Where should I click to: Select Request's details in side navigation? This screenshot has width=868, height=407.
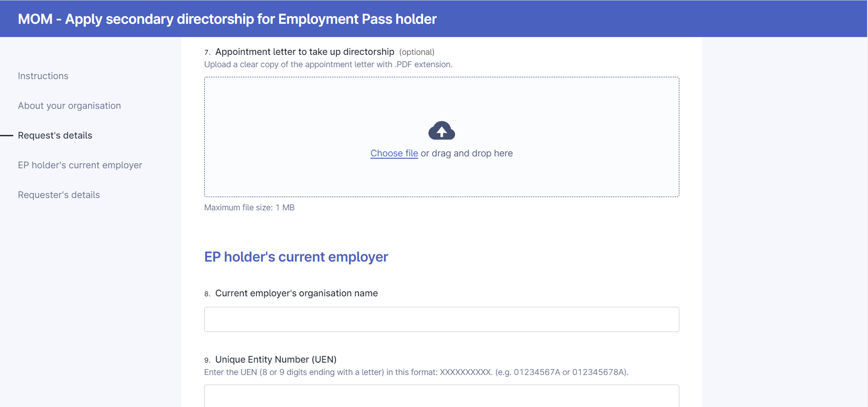[55, 135]
